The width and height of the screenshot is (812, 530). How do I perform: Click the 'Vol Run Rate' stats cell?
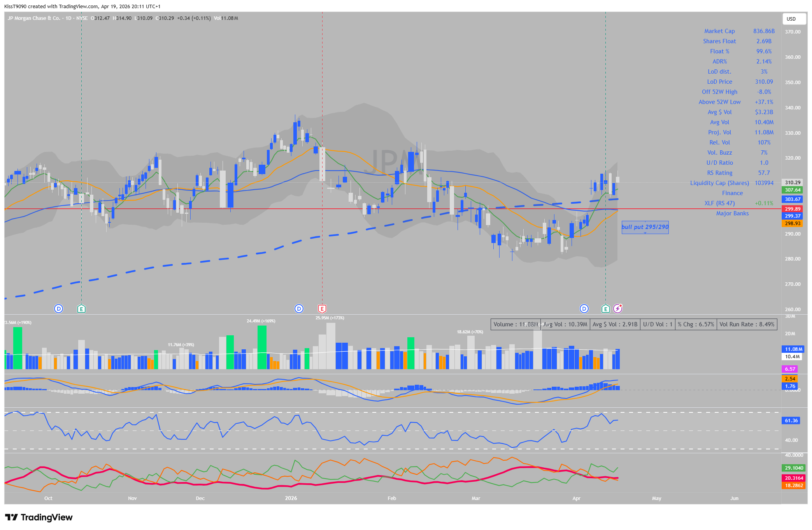click(747, 324)
